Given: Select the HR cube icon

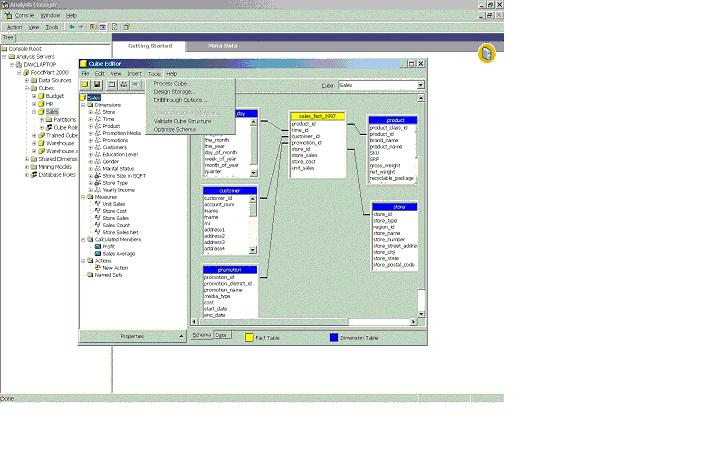Looking at the screenshot, I should pyautogui.click(x=41, y=104).
